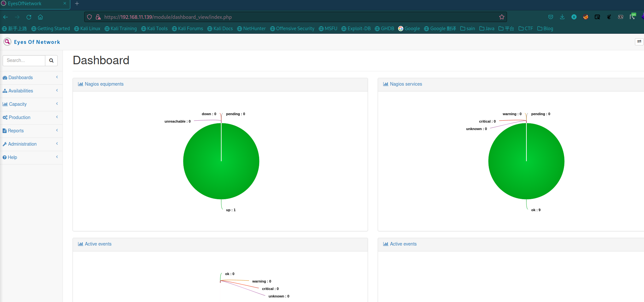Click chart icon of left Active events panel
644x302 pixels.
81,244
